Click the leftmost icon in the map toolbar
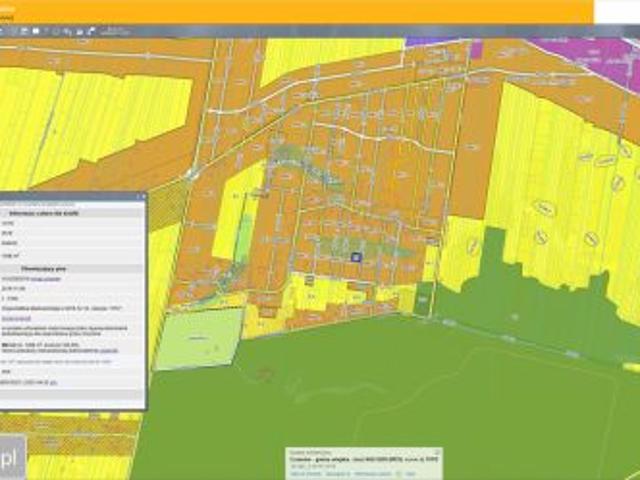The width and height of the screenshot is (640, 480). (3, 31)
